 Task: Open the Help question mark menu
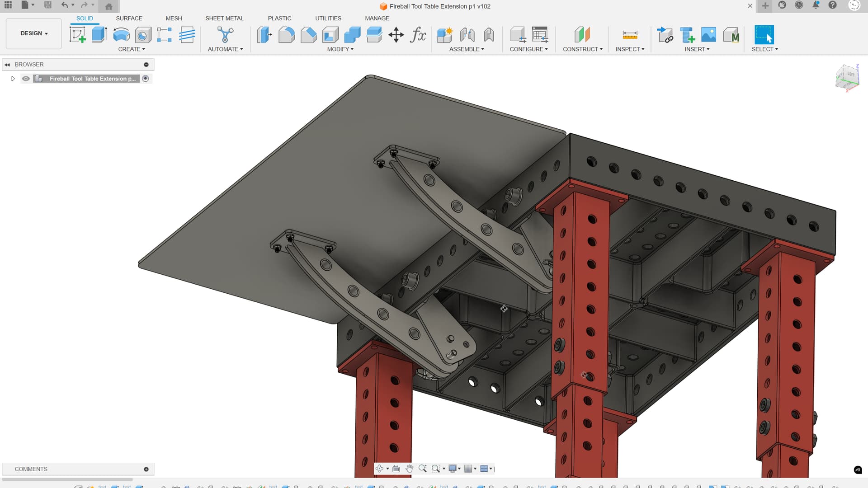point(832,5)
